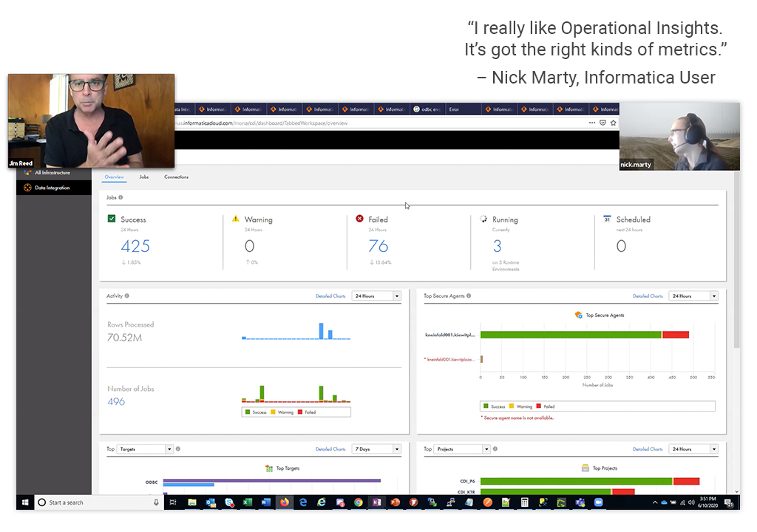Screen dimensions: 757x532
Task: Click green Success swatch in Activity legend
Action: coord(248,412)
